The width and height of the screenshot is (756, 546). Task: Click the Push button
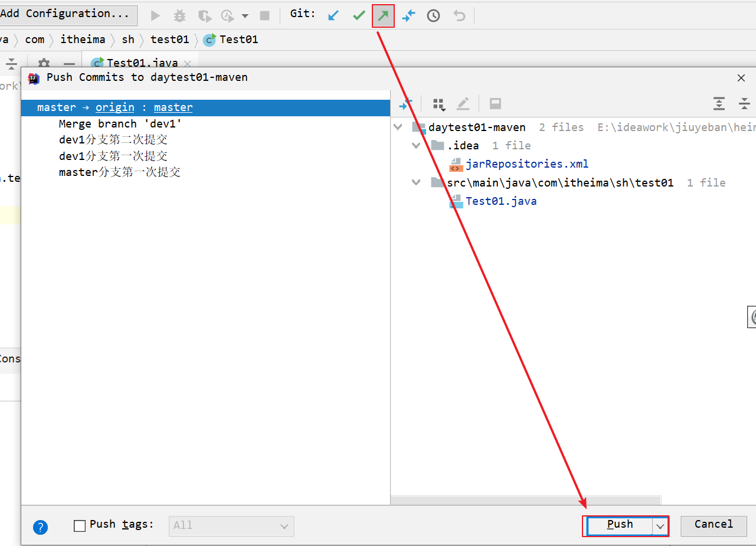click(x=620, y=525)
